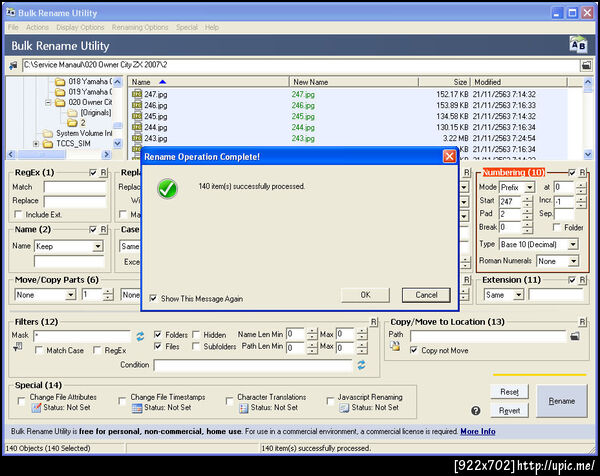Click the browse folder icon beside path field
Viewport: 600px width, 476px height.
point(586,65)
